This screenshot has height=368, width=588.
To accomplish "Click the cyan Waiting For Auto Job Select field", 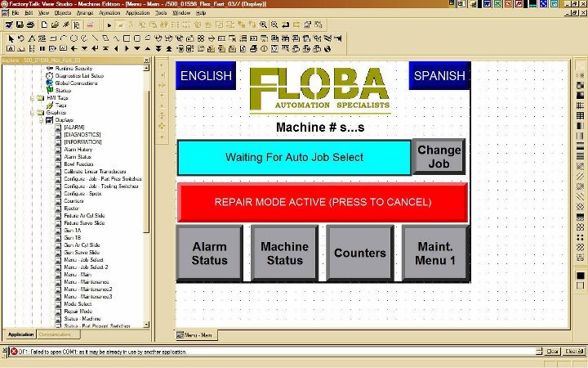I will [294, 157].
